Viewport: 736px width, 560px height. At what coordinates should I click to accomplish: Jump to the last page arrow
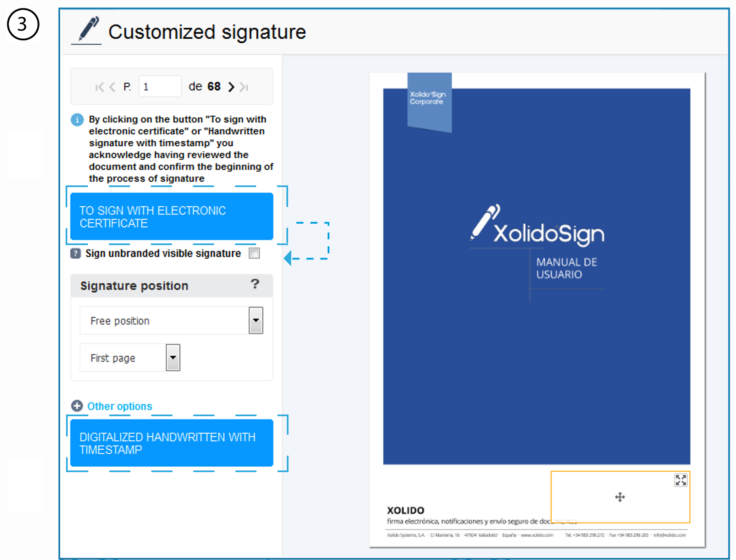(x=244, y=87)
